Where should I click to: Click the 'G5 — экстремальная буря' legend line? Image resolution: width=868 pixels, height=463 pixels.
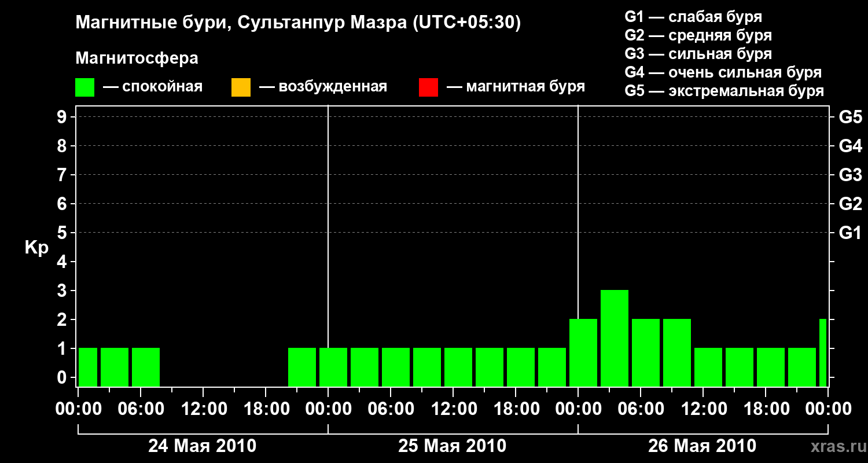click(x=724, y=91)
